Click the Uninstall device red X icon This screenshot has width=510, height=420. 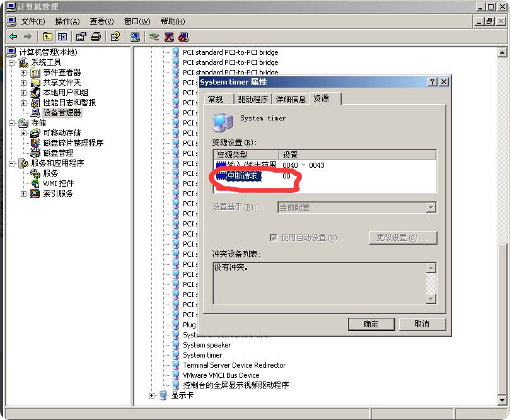pos(169,37)
